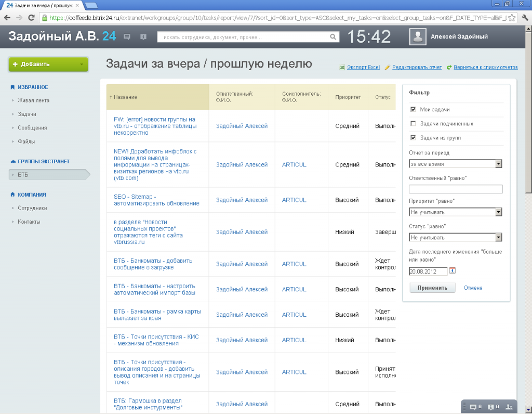This screenshot has width=532, height=414.
Task: Open 'Отчет за период' dropdown
Action: point(455,164)
